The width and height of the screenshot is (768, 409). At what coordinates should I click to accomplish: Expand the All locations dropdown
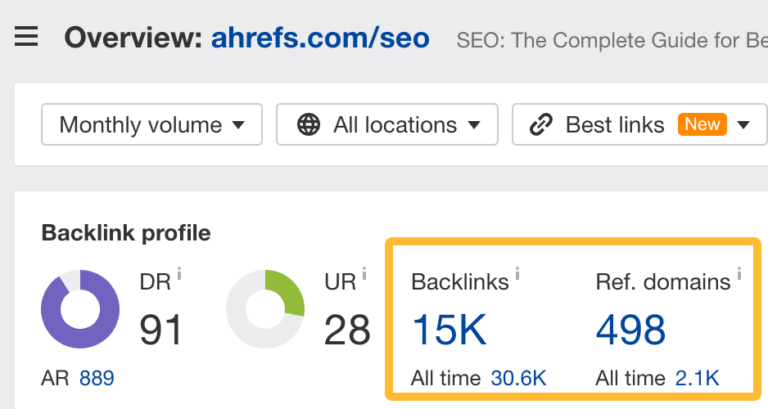click(x=387, y=124)
